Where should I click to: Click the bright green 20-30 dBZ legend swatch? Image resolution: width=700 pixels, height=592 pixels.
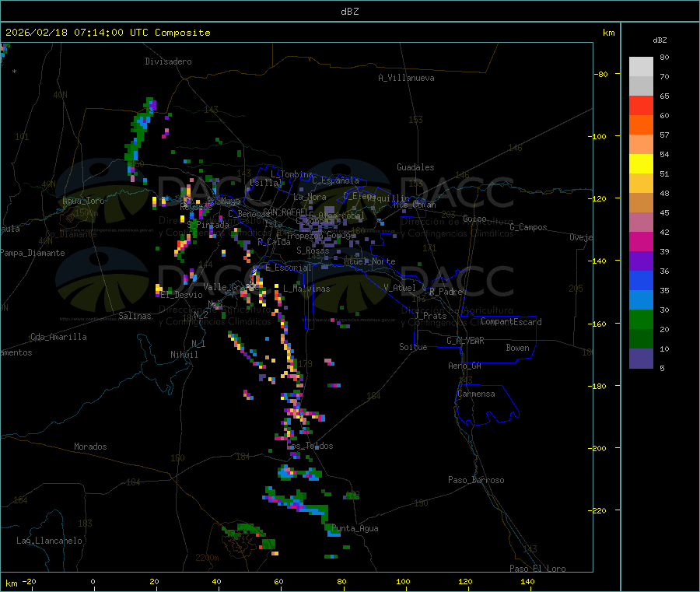[x=641, y=319]
